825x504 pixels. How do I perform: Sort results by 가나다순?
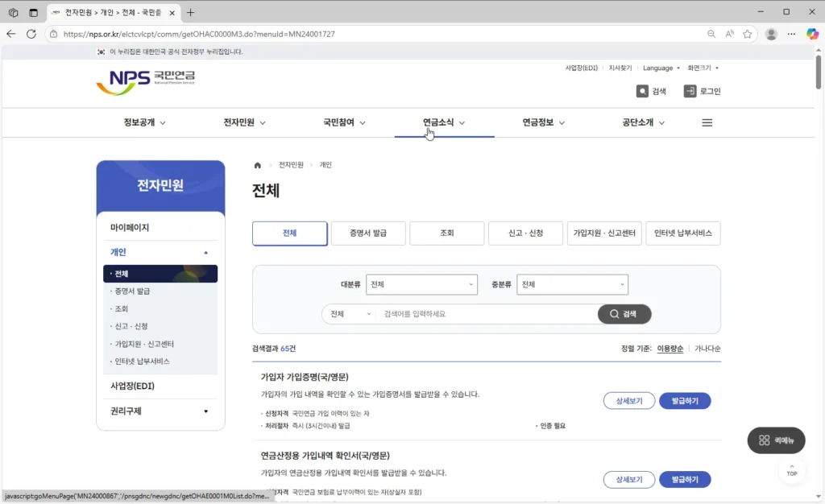tap(707, 349)
